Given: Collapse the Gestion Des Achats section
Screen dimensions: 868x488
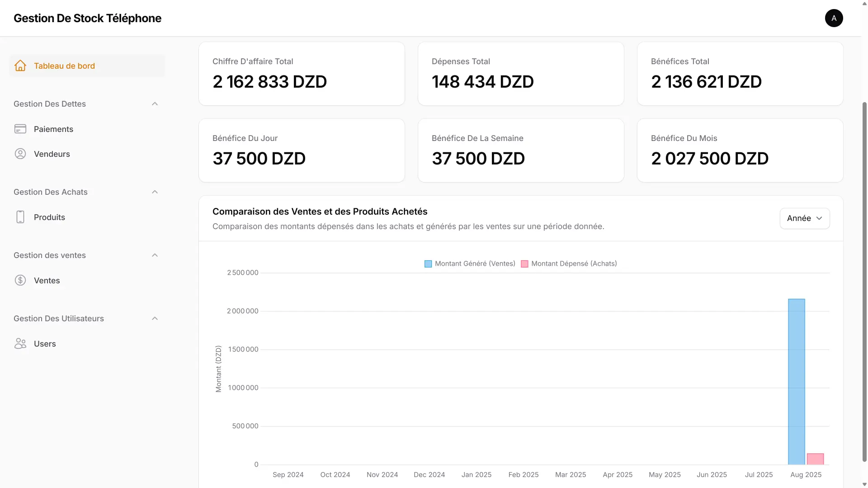Looking at the screenshot, I should coord(155,192).
